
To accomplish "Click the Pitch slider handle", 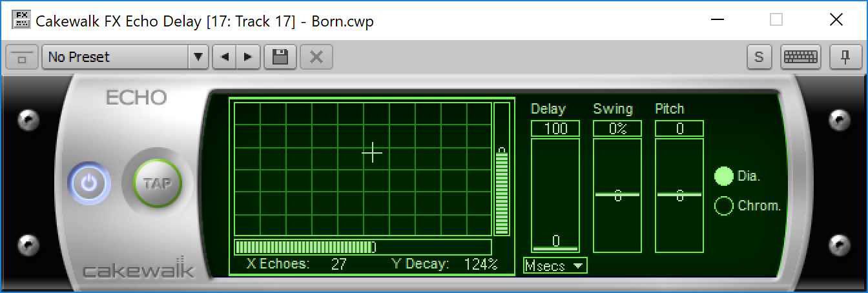I will 679,194.
